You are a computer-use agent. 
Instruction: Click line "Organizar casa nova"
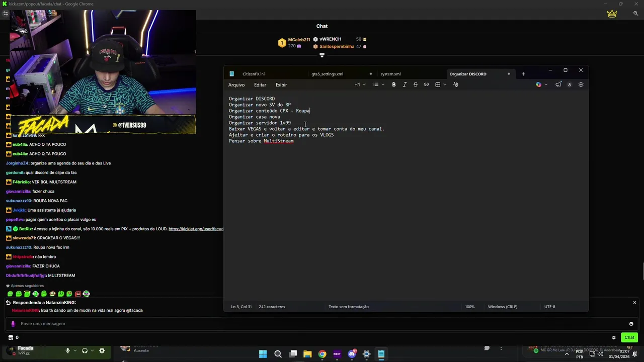coord(255,117)
